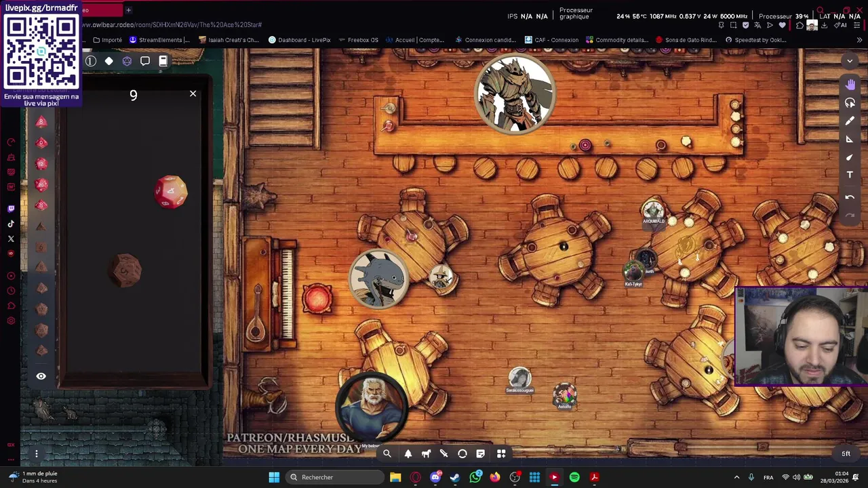This screenshot has width=868, height=488.
Task: Click the browser address bar
Action: [393, 25]
